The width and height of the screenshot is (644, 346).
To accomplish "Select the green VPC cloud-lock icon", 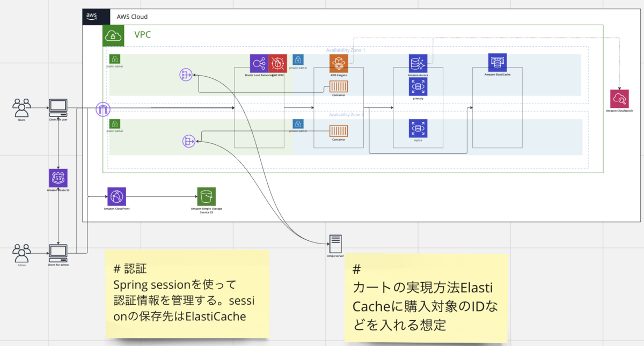I will pos(114,35).
